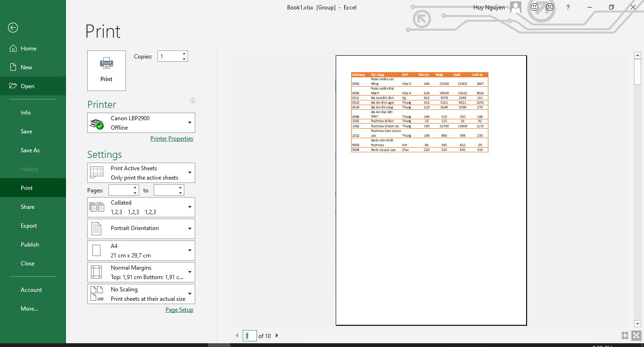Select Save As in the left sidebar

pos(30,150)
